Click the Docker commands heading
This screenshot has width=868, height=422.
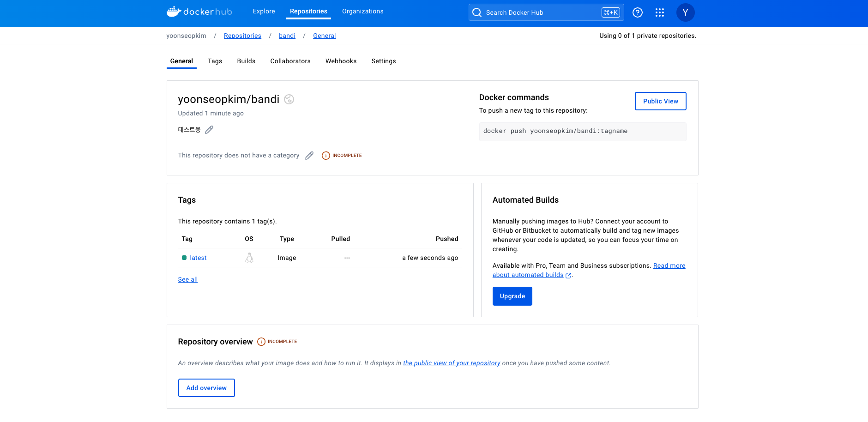[x=514, y=97]
